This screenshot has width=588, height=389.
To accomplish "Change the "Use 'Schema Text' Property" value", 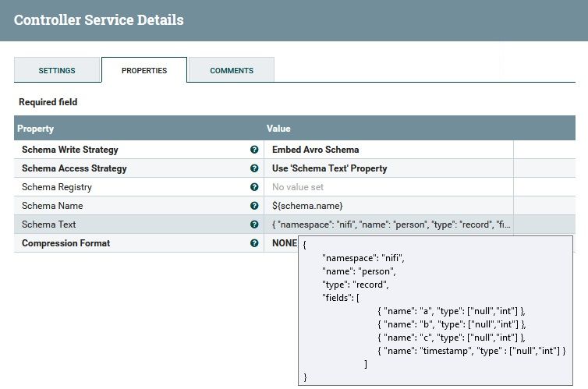I will (388, 168).
